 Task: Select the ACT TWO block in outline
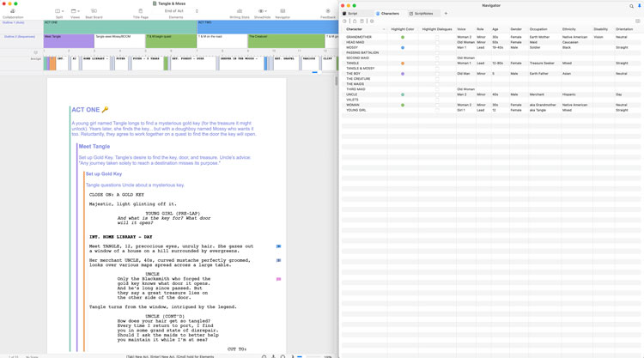[x=268, y=27]
